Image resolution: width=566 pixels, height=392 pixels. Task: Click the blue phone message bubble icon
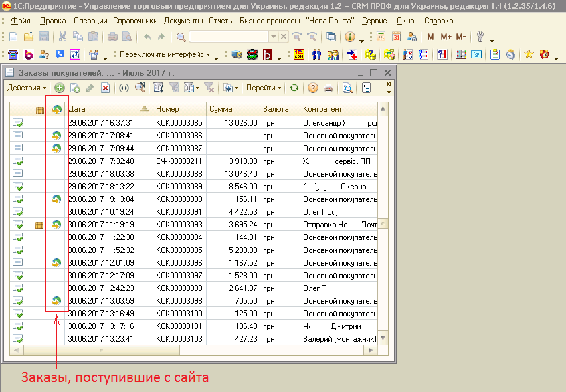click(x=60, y=54)
